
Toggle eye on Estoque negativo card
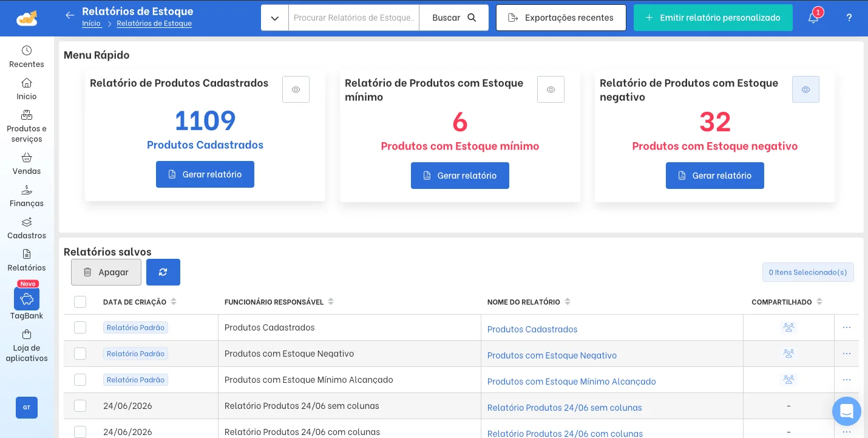pos(805,89)
